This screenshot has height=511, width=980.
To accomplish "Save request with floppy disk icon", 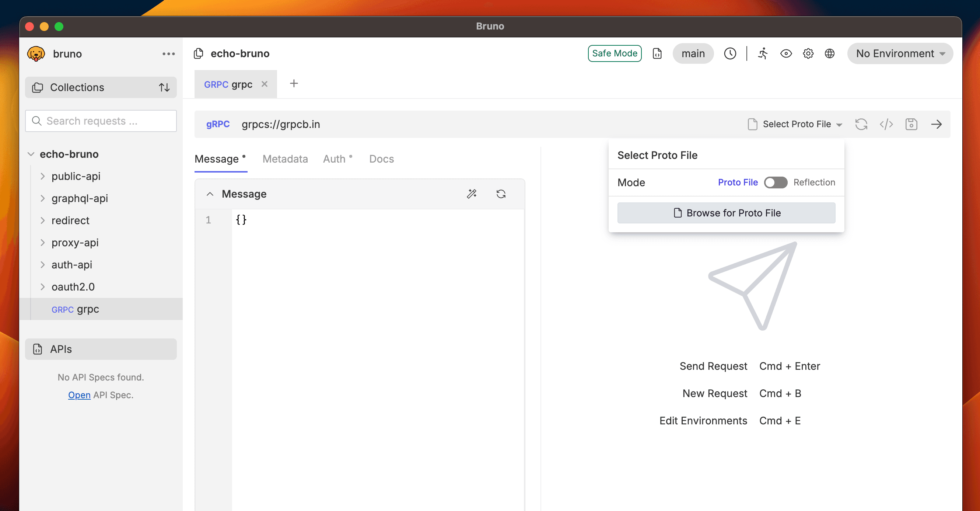I will point(911,124).
